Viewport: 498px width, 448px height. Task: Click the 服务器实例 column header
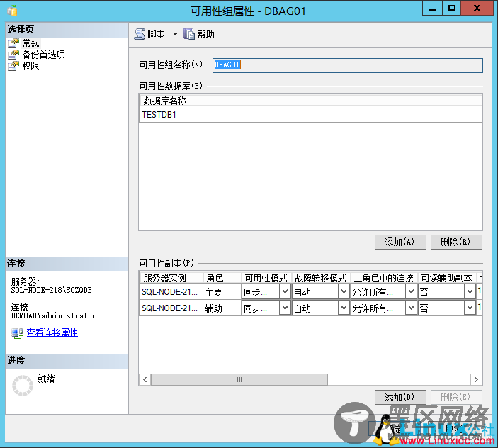pos(171,278)
